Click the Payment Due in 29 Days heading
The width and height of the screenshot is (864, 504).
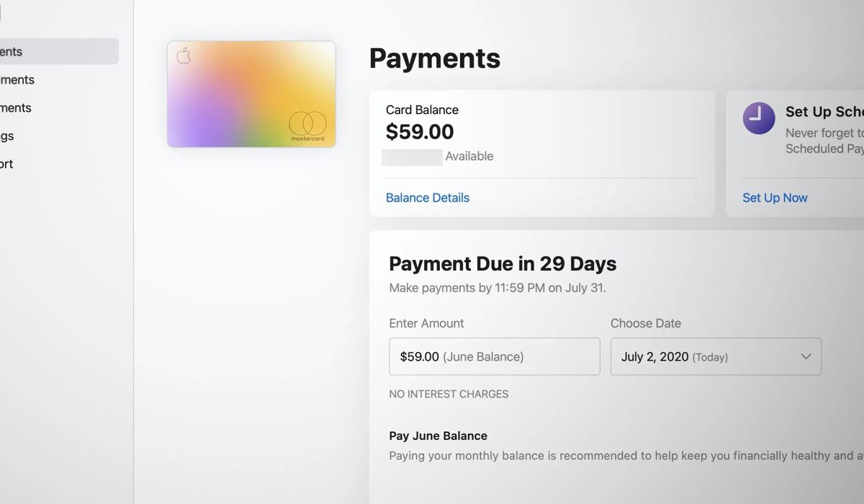tap(502, 264)
